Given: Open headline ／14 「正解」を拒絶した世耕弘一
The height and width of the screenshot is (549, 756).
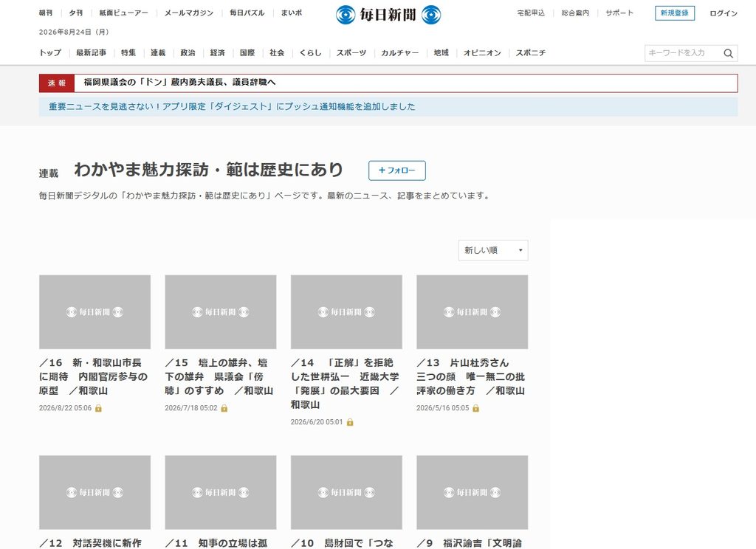Looking at the screenshot, I should (x=346, y=383).
